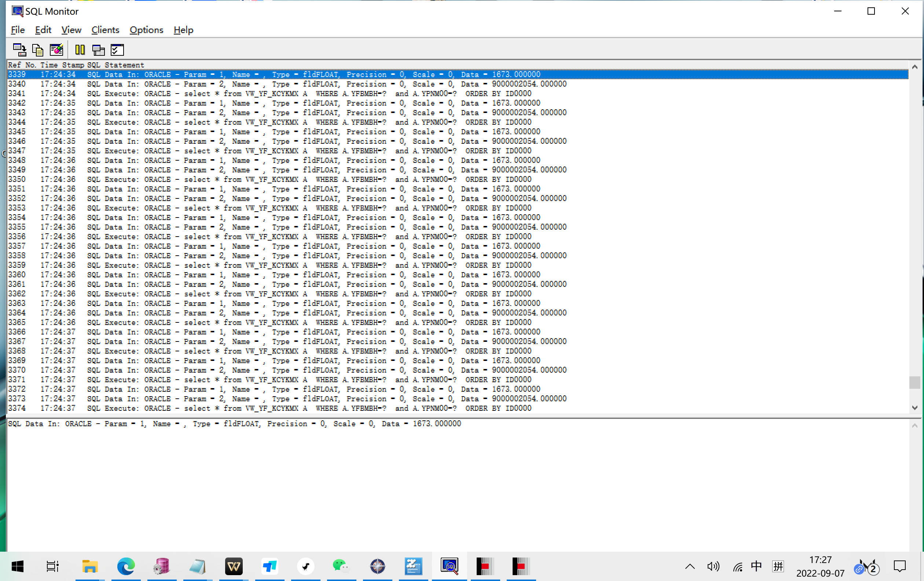The height and width of the screenshot is (581, 924).
Task: Click the Copy documents toolbar icon
Action: click(x=38, y=50)
